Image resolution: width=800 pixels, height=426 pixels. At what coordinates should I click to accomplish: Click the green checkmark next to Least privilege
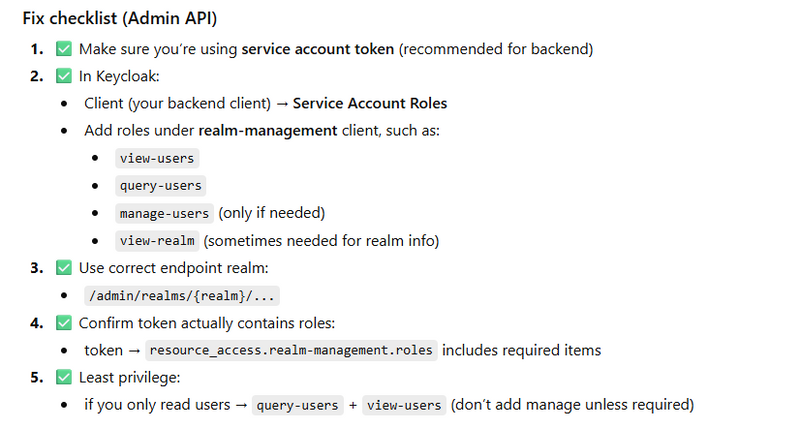click(64, 377)
